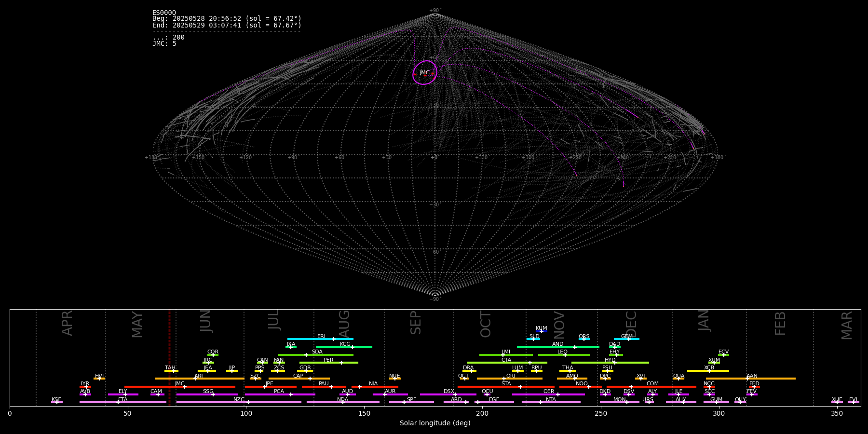This screenshot has height=434, width=868.
Task: Click the QUA shower label
Action: tap(678, 376)
